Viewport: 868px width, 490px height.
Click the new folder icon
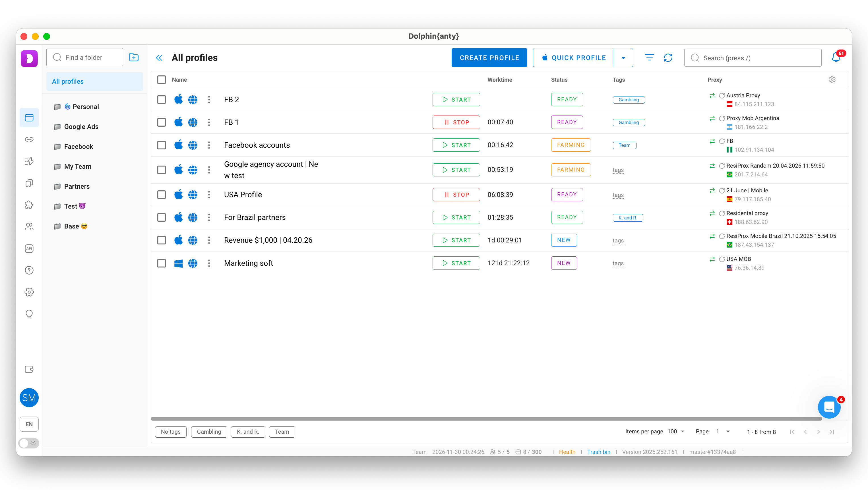point(134,57)
